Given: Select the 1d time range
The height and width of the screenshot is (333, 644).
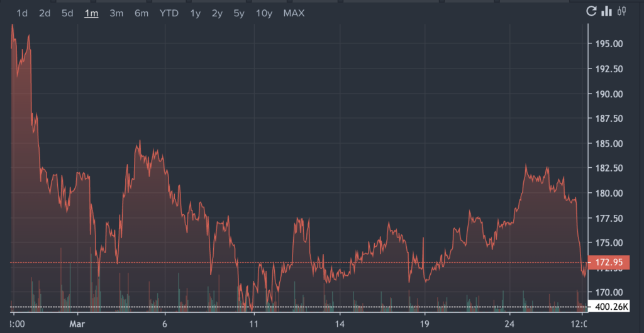Looking at the screenshot, I should point(22,13).
